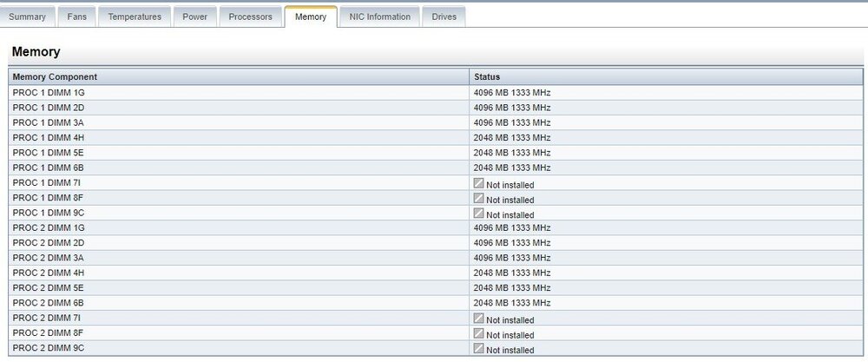
Task: Click the PROC 1 DIMM 4H status value
Action: [x=512, y=137]
